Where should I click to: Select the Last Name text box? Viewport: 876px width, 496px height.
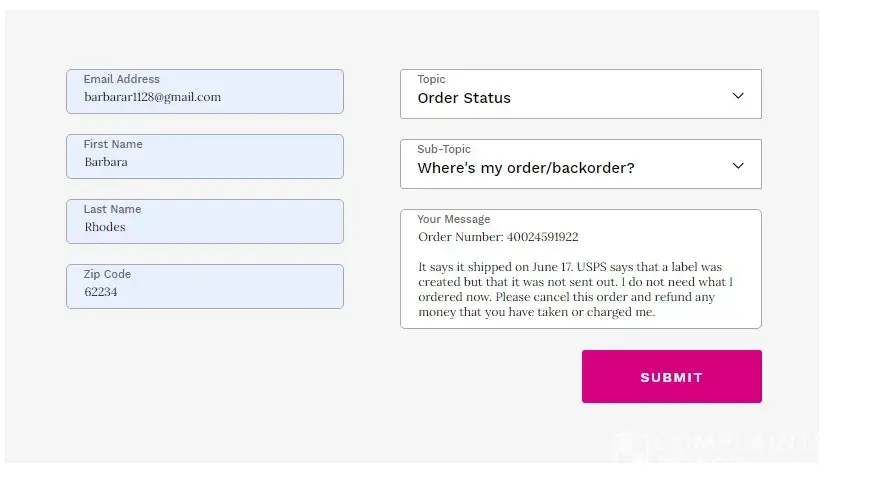[x=205, y=221]
